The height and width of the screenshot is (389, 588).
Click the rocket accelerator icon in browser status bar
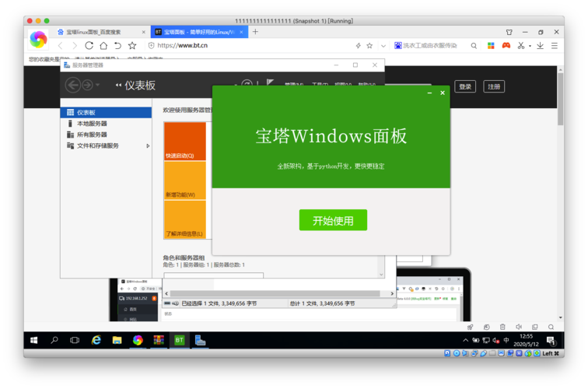pos(470,327)
